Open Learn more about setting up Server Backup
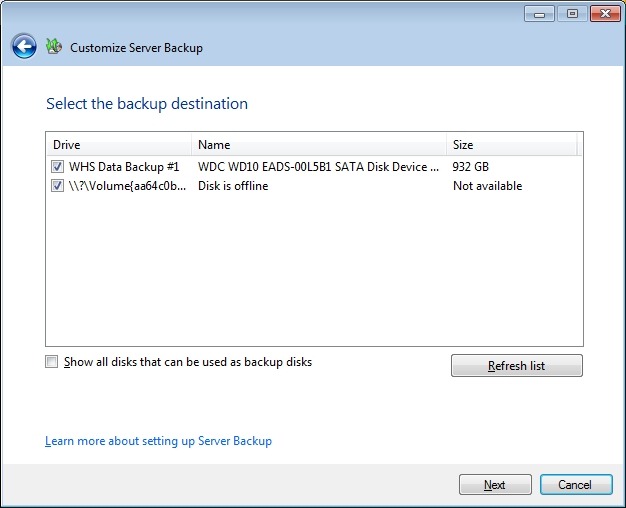The image size is (626, 508). [x=158, y=441]
